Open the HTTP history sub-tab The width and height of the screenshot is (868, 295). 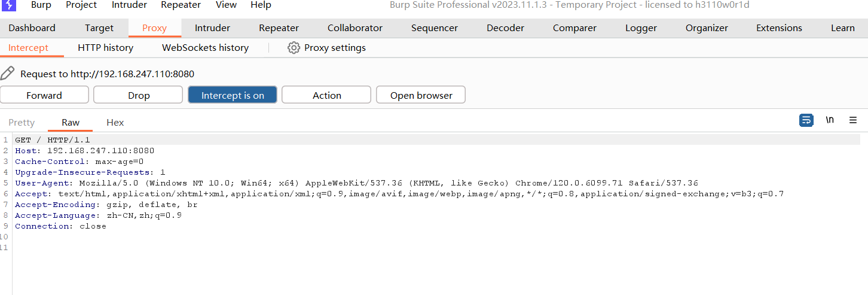point(105,48)
